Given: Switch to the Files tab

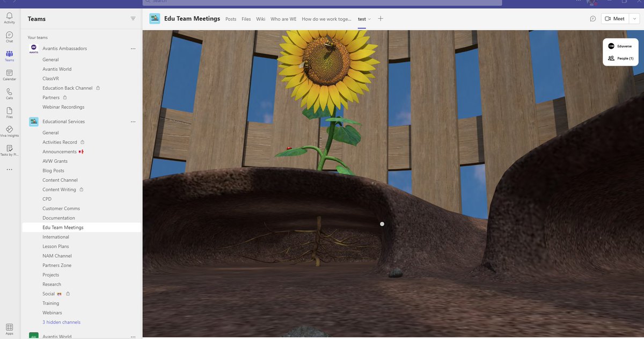Looking at the screenshot, I should coord(246,19).
